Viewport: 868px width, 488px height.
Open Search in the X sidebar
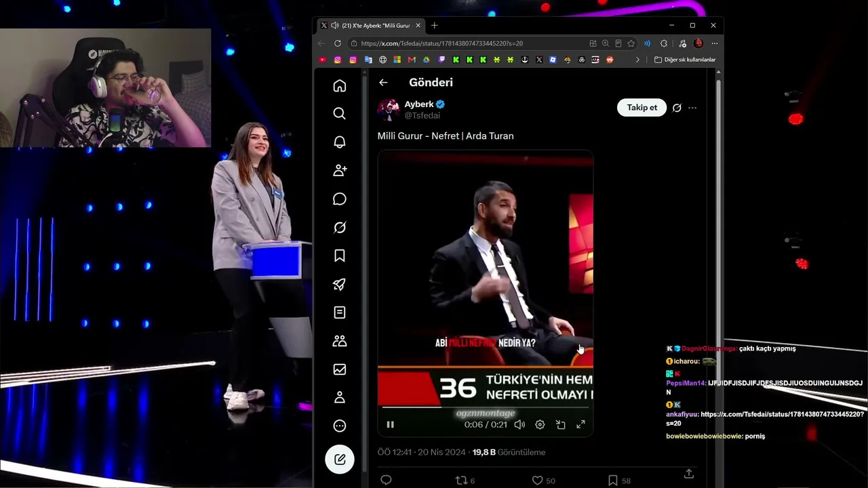(x=340, y=113)
